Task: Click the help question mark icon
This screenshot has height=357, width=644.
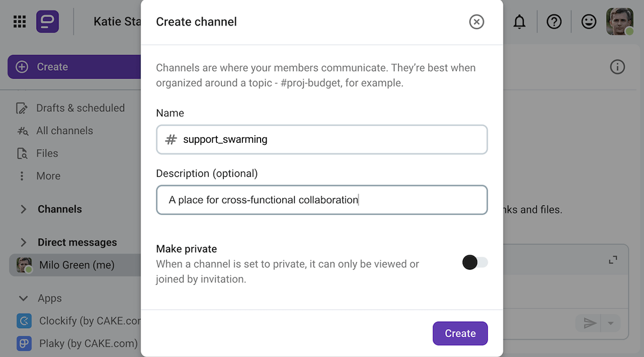Action: click(x=554, y=22)
